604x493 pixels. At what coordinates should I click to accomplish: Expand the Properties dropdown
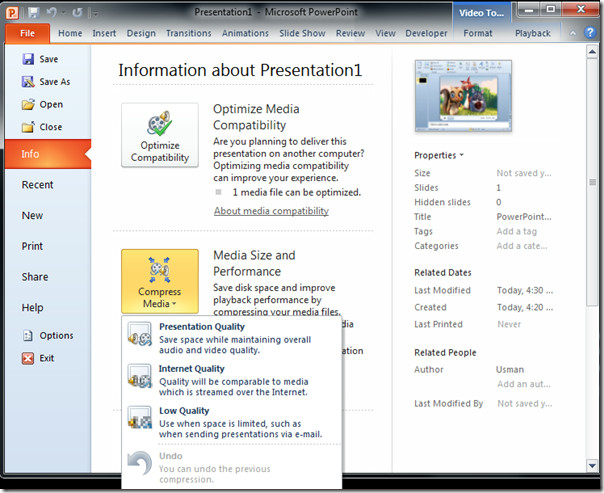point(439,155)
